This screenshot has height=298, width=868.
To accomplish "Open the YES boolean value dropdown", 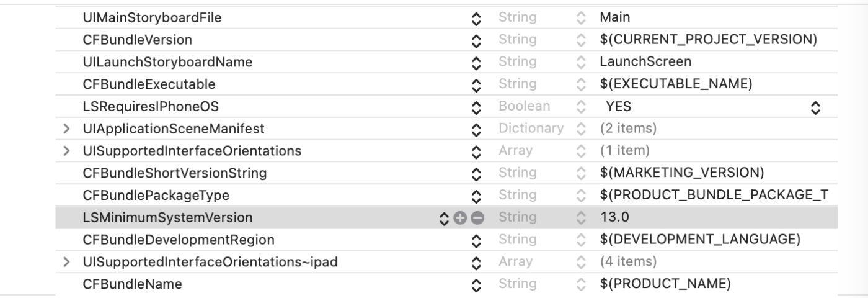I will [815, 107].
